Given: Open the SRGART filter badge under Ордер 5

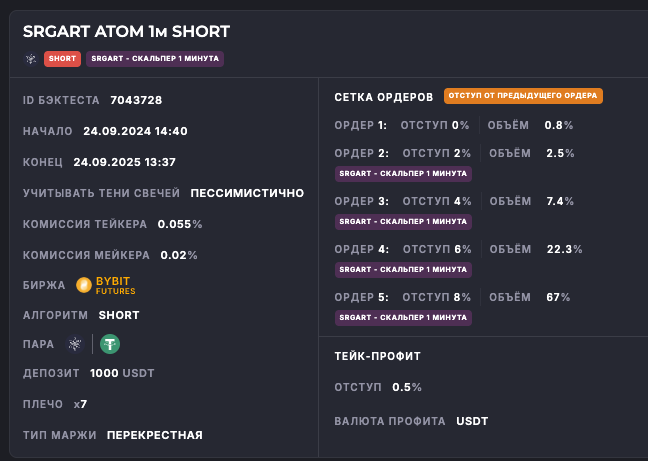Looking at the screenshot, I should coord(403,317).
